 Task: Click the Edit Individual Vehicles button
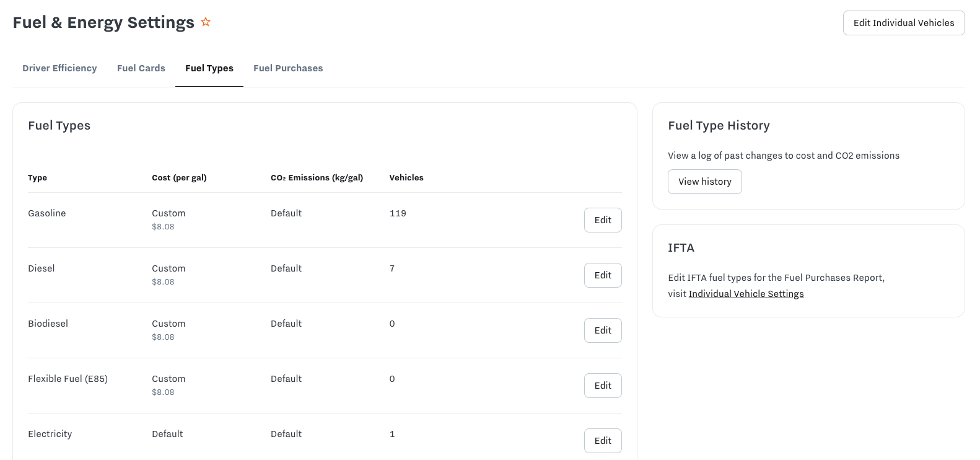click(x=903, y=23)
